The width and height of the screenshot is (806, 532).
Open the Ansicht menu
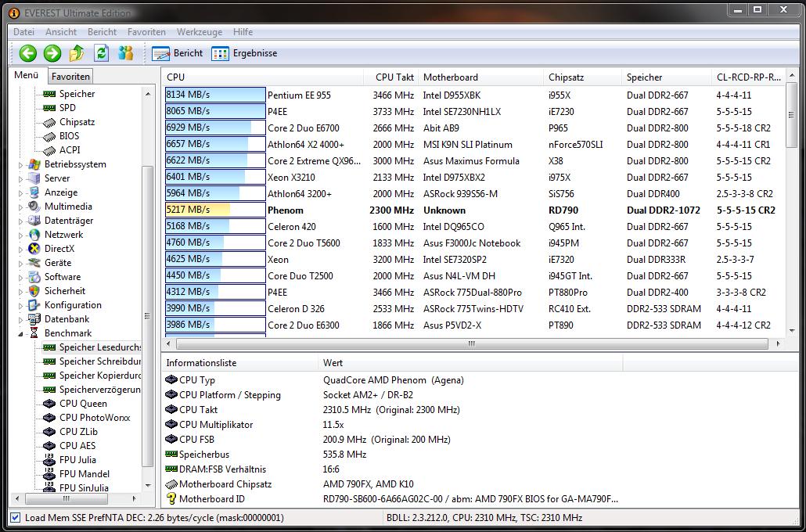[x=61, y=32]
